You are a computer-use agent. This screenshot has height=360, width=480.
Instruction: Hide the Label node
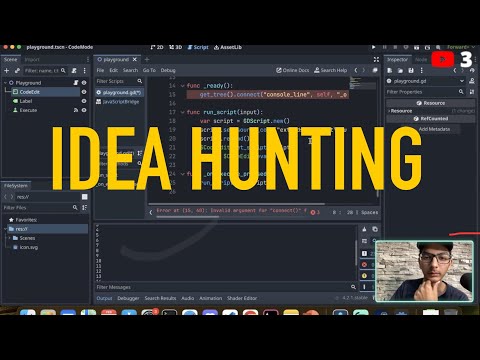pyautogui.click(x=84, y=101)
